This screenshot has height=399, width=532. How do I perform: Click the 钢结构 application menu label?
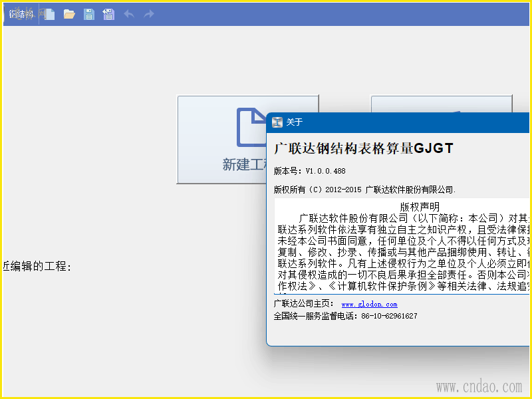click(21, 14)
